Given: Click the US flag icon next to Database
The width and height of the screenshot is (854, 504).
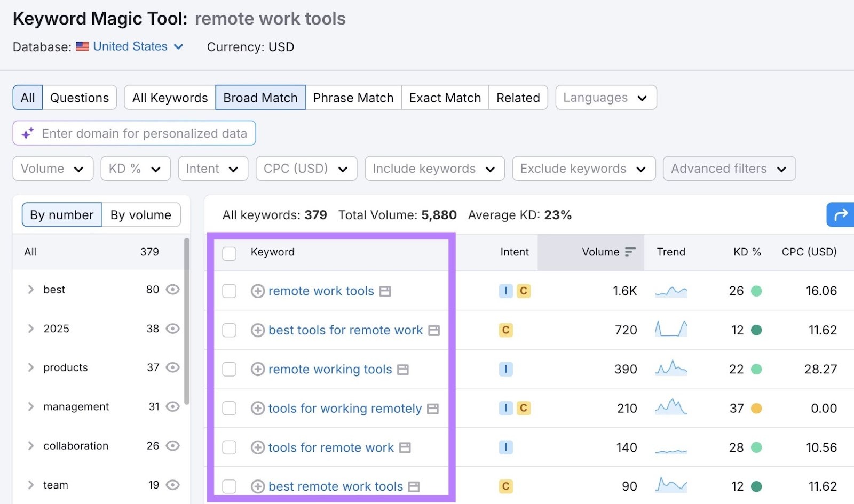Looking at the screenshot, I should tap(82, 46).
